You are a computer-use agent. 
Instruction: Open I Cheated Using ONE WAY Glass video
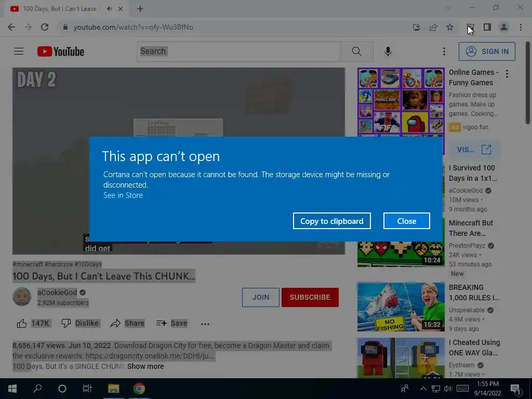pos(474,348)
